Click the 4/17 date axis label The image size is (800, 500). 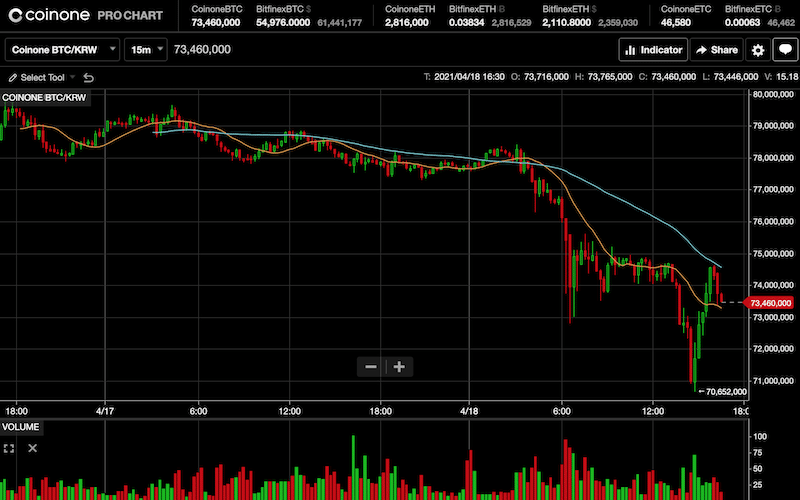105,411
